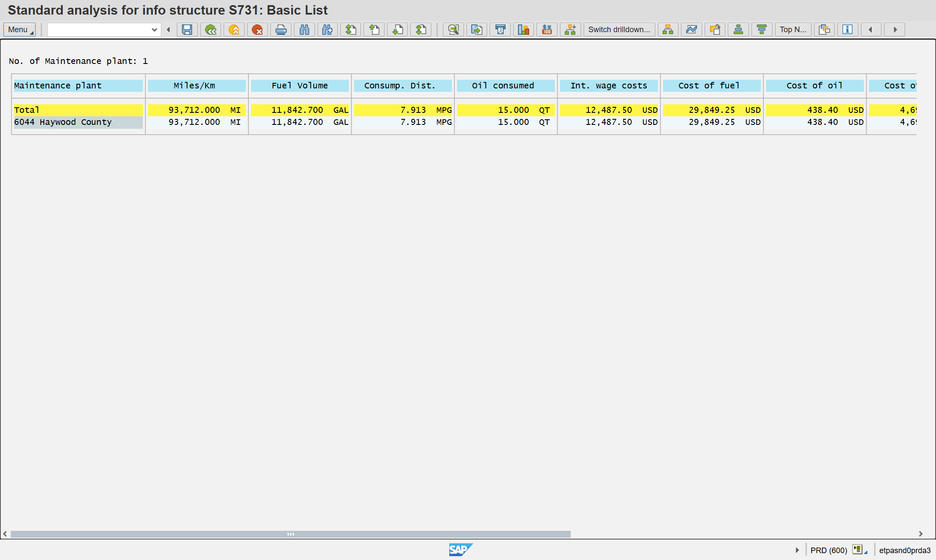The image size is (936, 560).
Task: Select Fuel Volume column header
Action: 300,86
